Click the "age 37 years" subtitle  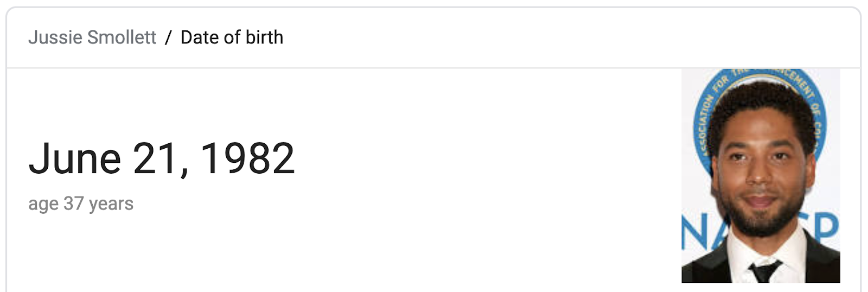(x=81, y=204)
